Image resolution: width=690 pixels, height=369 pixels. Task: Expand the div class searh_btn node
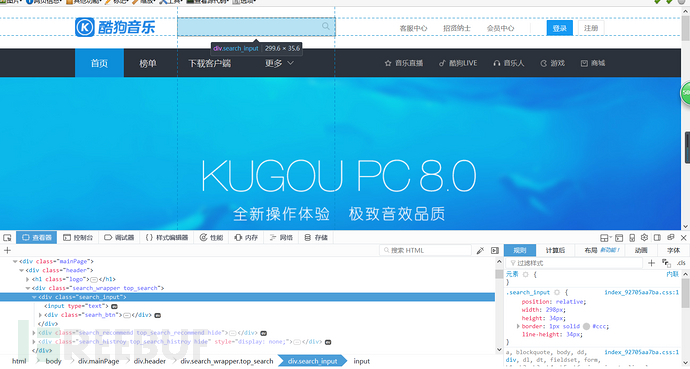(40, 315)
